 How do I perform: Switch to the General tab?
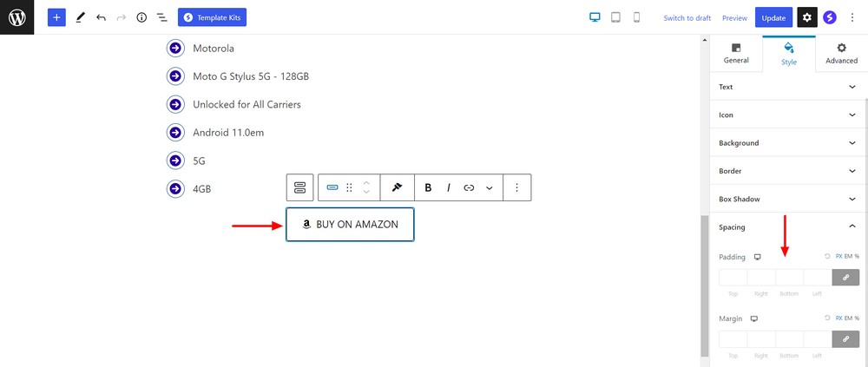point(736,53)
